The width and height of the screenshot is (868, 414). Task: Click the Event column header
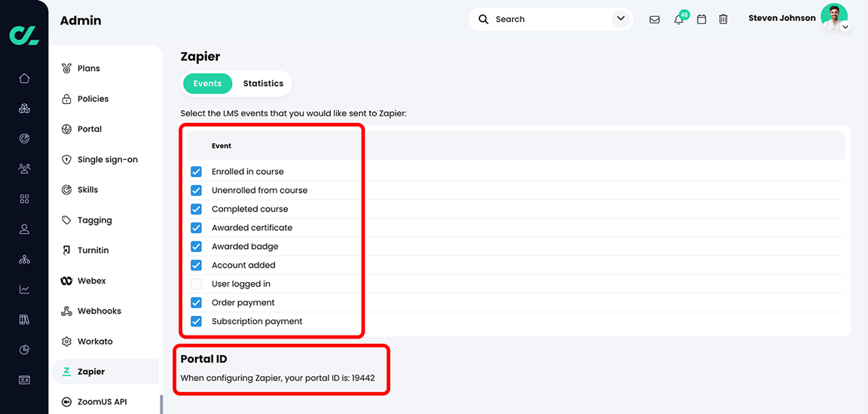coord(222,146)
